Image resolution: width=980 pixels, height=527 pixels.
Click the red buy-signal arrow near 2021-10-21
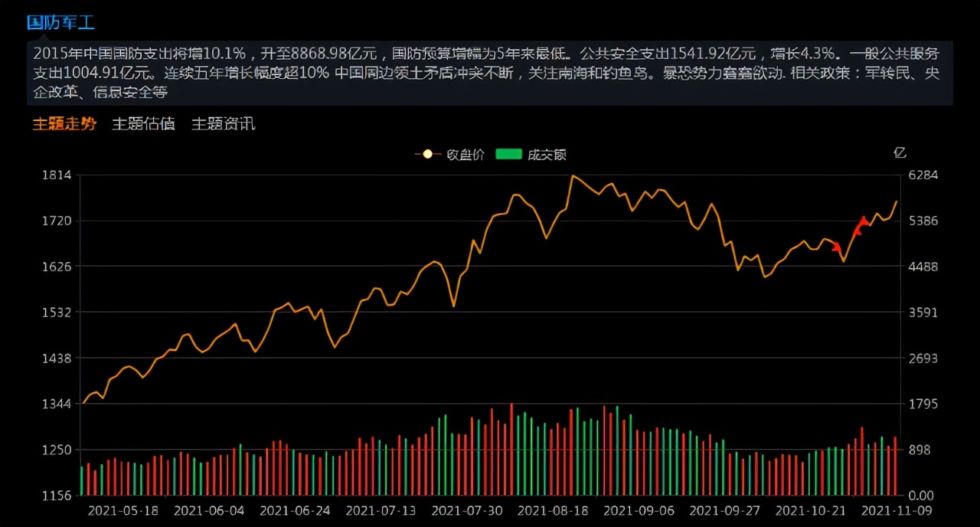tap(835, 247)
